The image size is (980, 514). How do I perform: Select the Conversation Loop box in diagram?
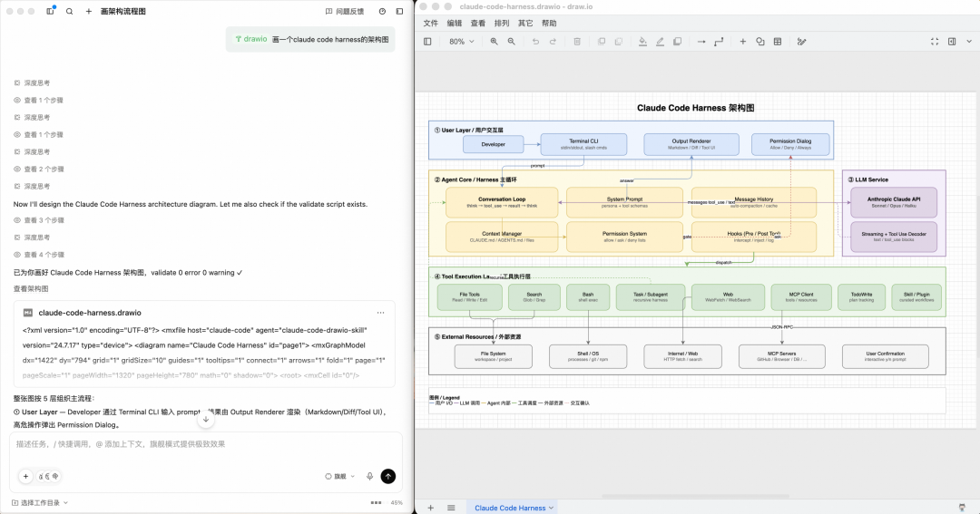tap(502, 202)
